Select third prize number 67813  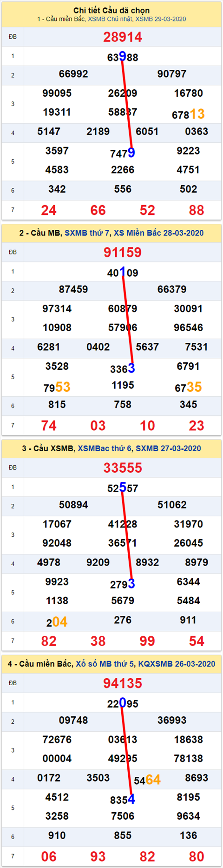tap(188, 114)
